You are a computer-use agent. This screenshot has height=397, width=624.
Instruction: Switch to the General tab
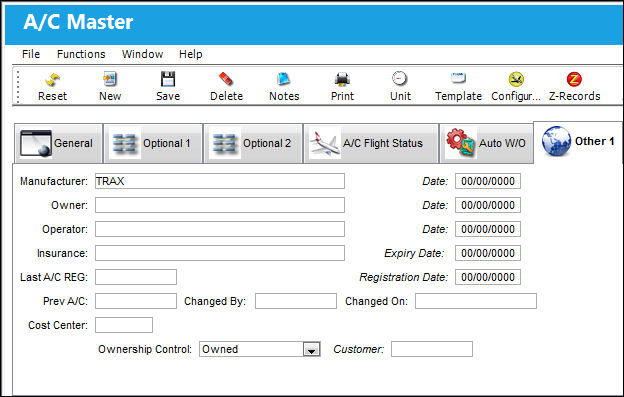pyautogui.click(x=58, y=143)
